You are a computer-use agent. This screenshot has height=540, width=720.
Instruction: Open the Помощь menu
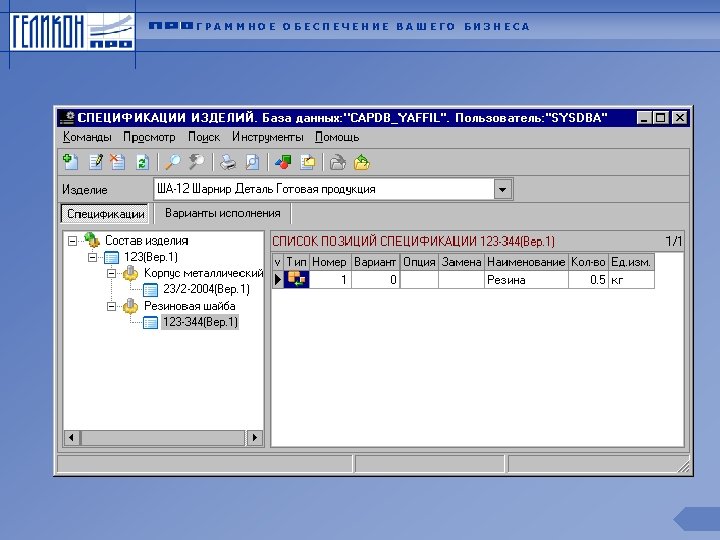point(337,137)
